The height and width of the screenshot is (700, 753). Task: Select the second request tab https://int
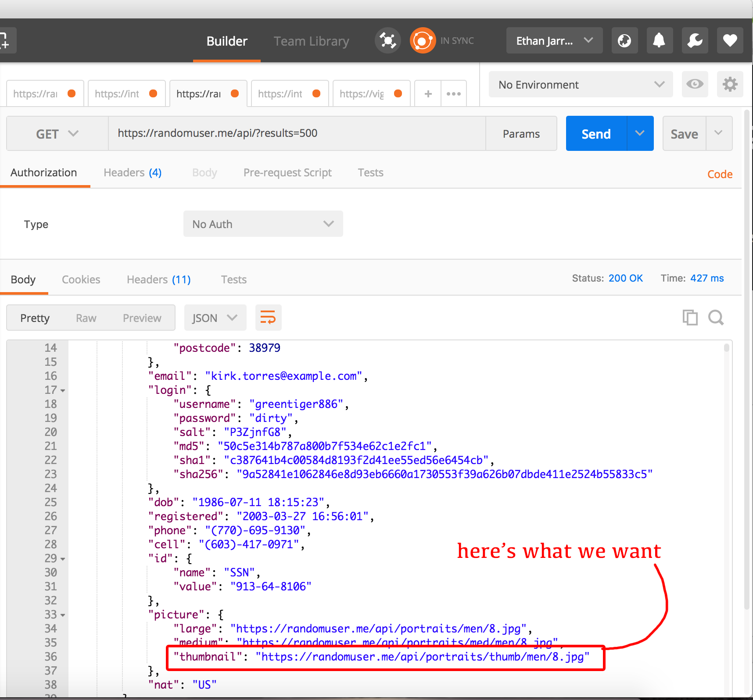(x=126, y=93)
